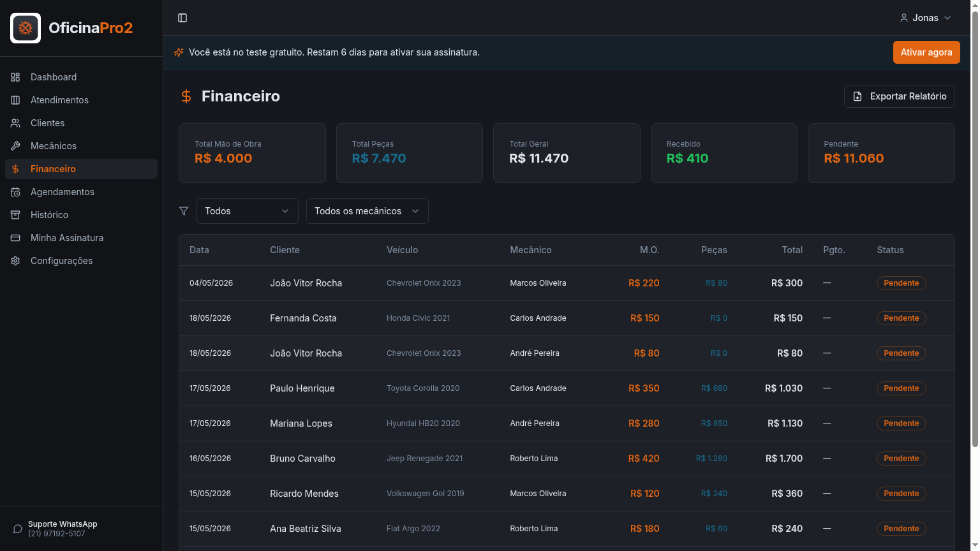
Task: Click the Mecânicos wrench icon
Action: pos(15,146)
